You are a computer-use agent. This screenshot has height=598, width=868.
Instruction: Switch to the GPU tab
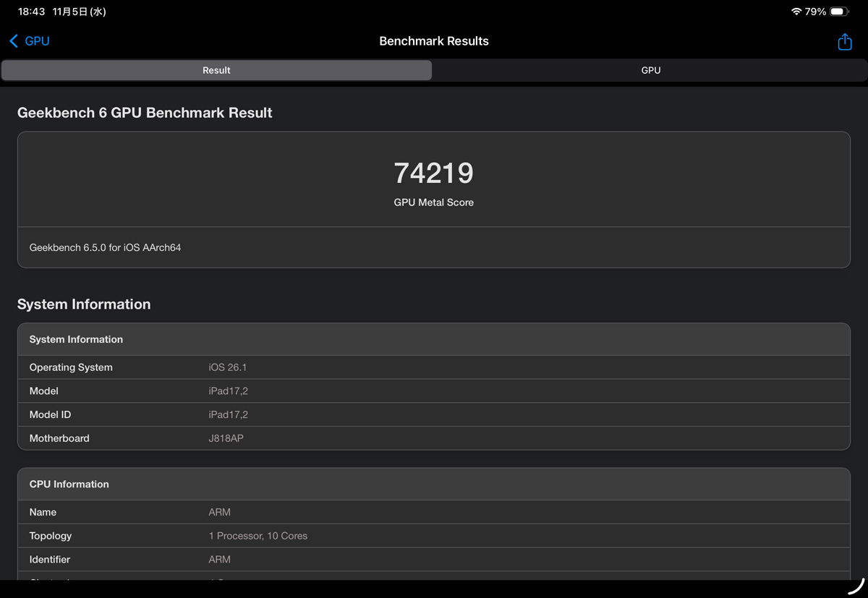[650, 70]
